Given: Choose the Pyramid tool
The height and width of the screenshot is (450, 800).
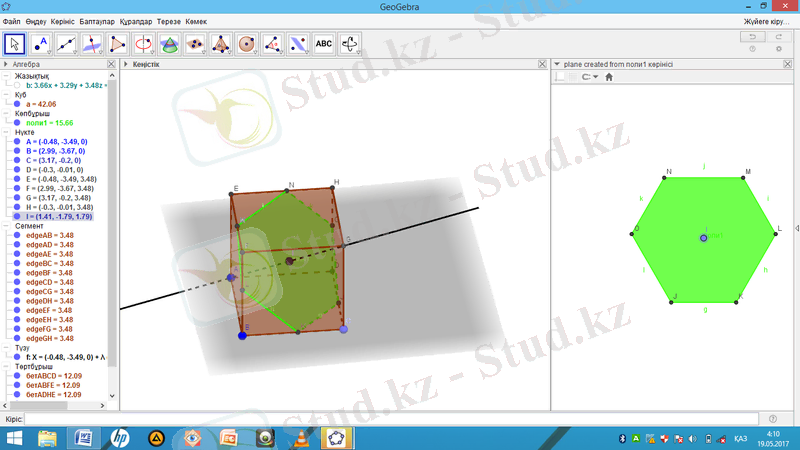Looking at the screenshot, I should 220,44.
